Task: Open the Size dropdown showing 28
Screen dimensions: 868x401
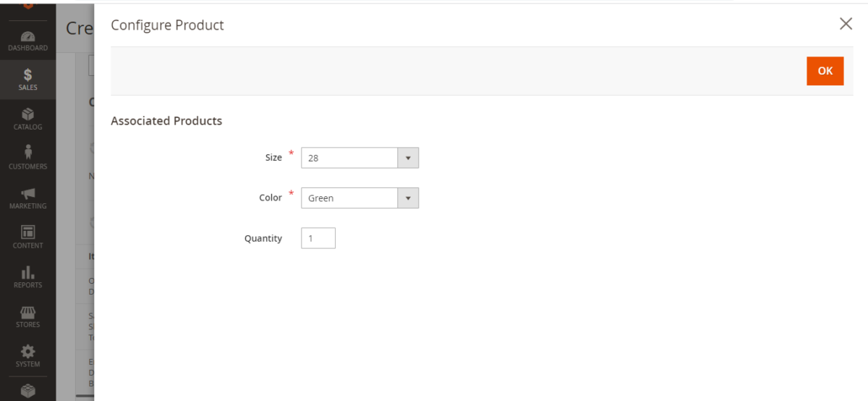Action: tap(359, 158)
